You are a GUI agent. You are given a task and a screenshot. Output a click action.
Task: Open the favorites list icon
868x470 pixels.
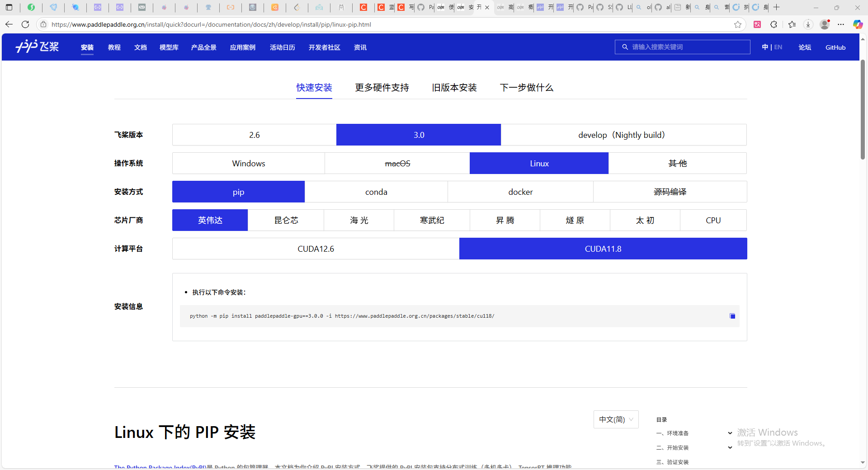pos(792,24)
